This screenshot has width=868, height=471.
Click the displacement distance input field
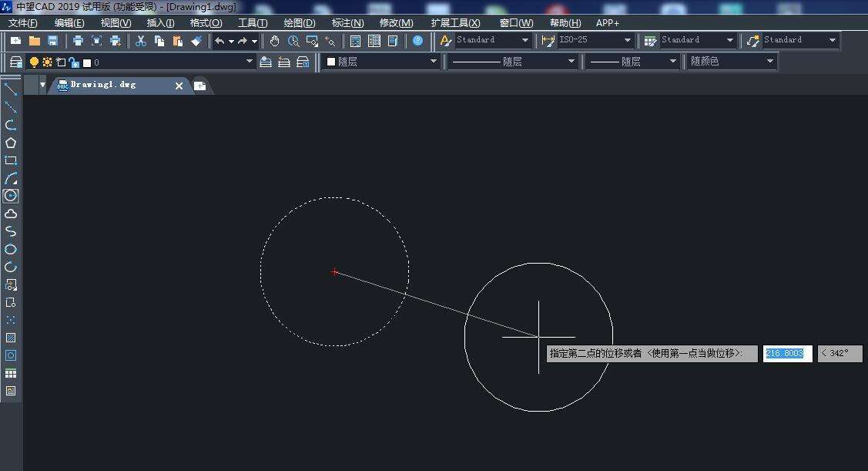coord(786,353)
